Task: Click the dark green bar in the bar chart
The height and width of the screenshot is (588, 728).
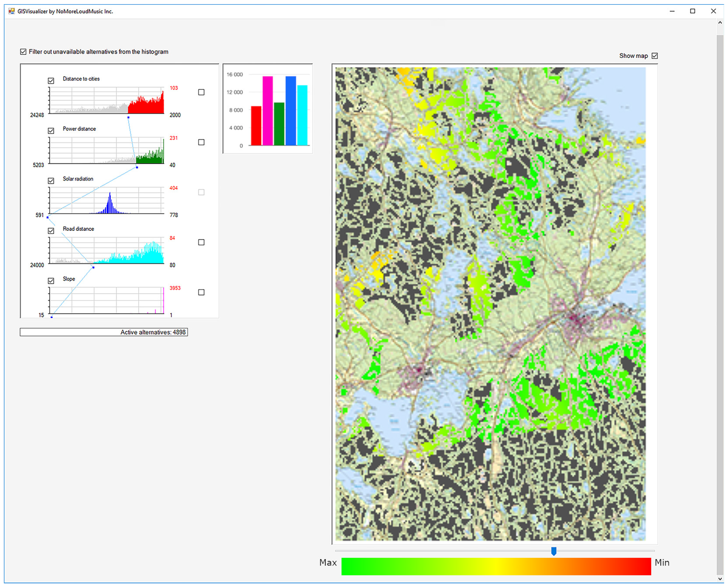Action: click(x=279, y=124)
